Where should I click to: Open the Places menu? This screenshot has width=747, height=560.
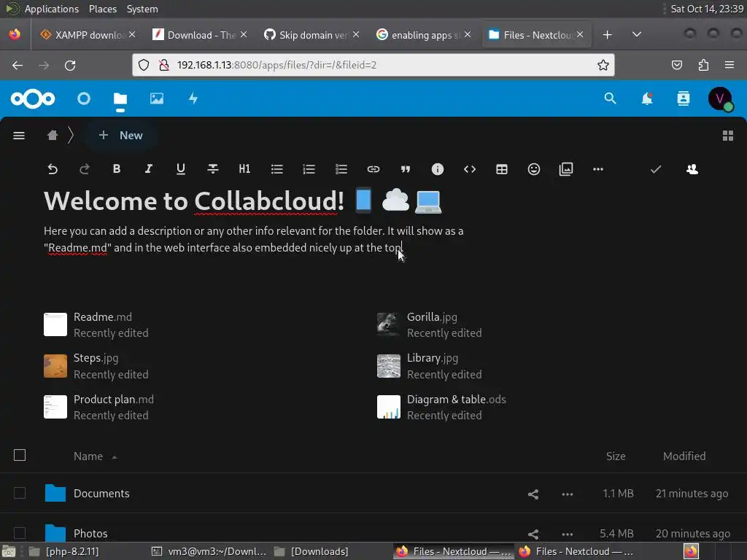pos(102,9)
